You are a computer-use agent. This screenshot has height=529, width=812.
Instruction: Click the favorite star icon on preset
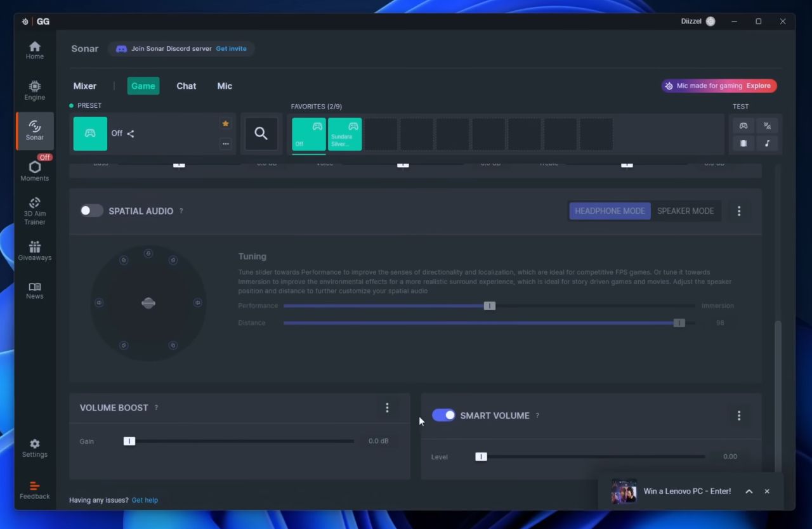click(225, 124)
